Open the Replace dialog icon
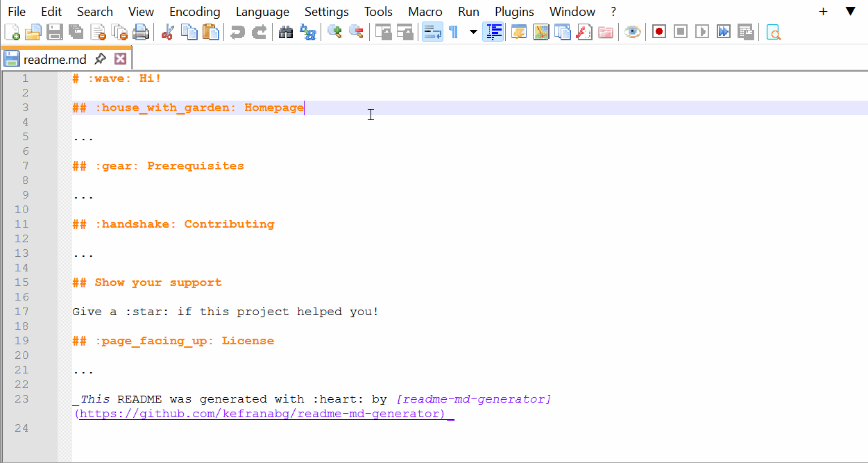868x463 pixels. coord(307,31)
